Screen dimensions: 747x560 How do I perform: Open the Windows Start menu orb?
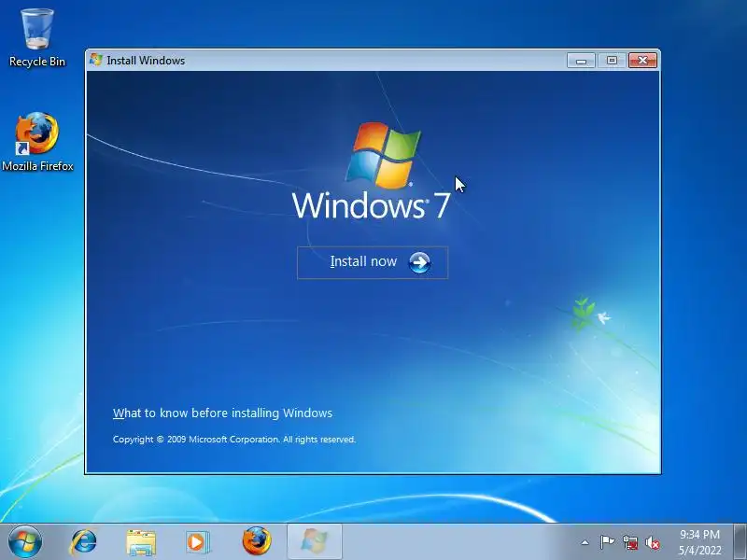[24, 542]
